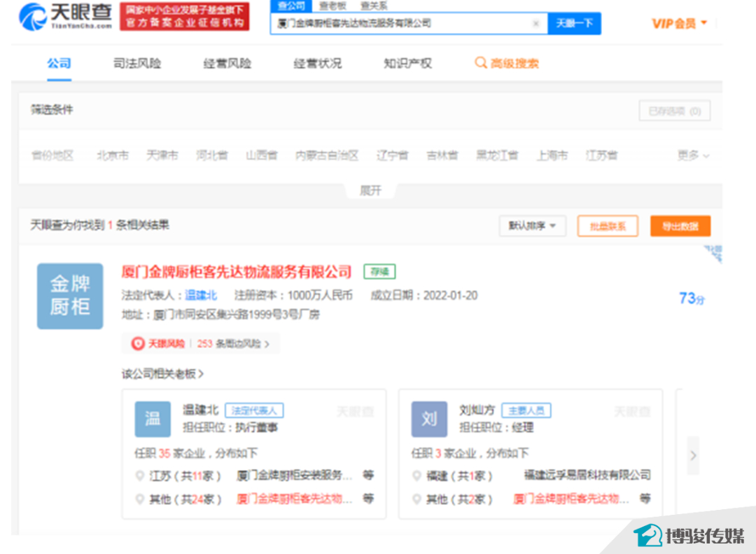The width and height of the screenshot is (756, 554).
Task: Click the 天眼风险 red circle icon
Action: pyautogui.click(x=138, y=344)
